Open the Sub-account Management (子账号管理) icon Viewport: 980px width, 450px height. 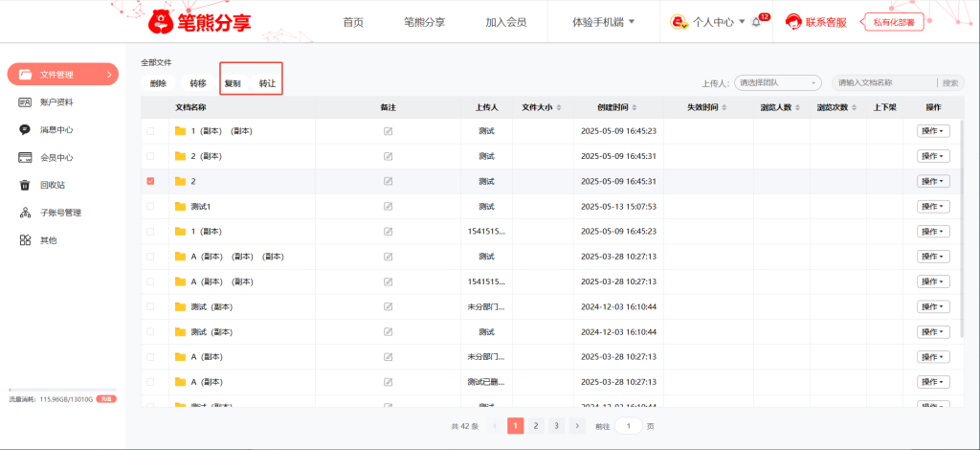coord(25,213)
